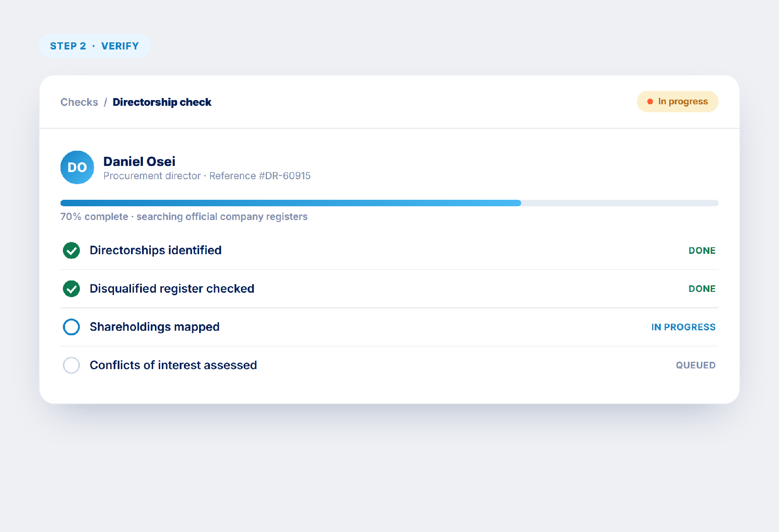The width and height of the screenshot is (779, 532).
Task: Click DONE label for Directorships identified
Action: 702,251
